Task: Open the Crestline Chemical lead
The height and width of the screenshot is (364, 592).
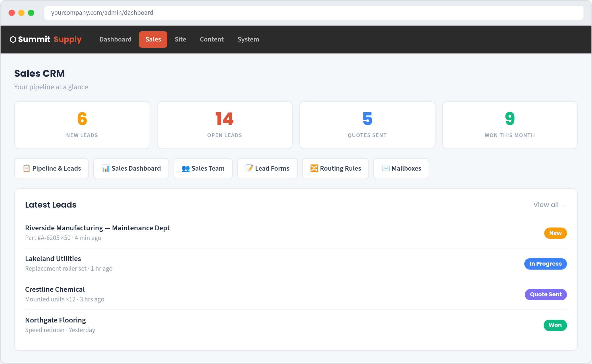Action: point(296,294)
